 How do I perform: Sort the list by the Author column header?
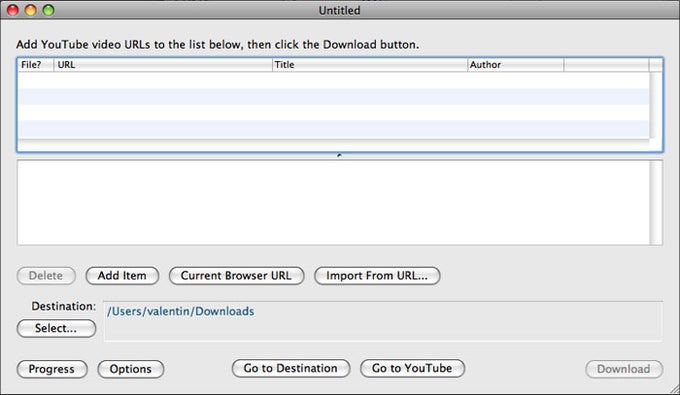(516, 65)
